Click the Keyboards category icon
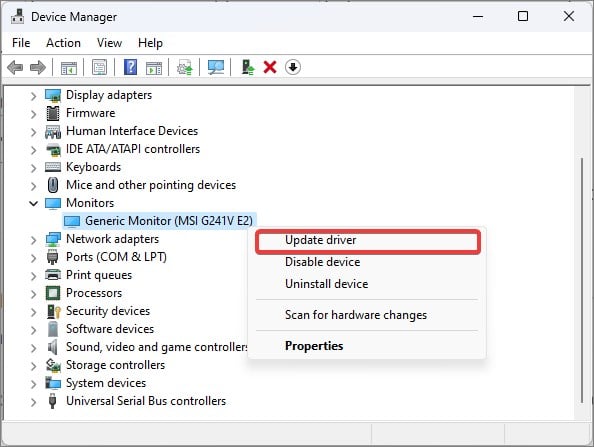The height and width of the screenshot is (447, 594). 53,167
